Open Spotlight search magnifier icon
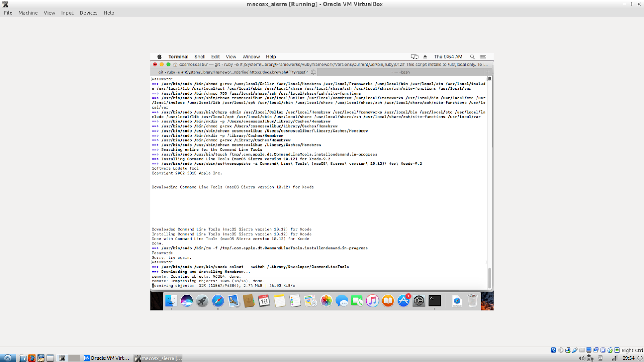This screenshot has height=362, width=644. (472, 57)
